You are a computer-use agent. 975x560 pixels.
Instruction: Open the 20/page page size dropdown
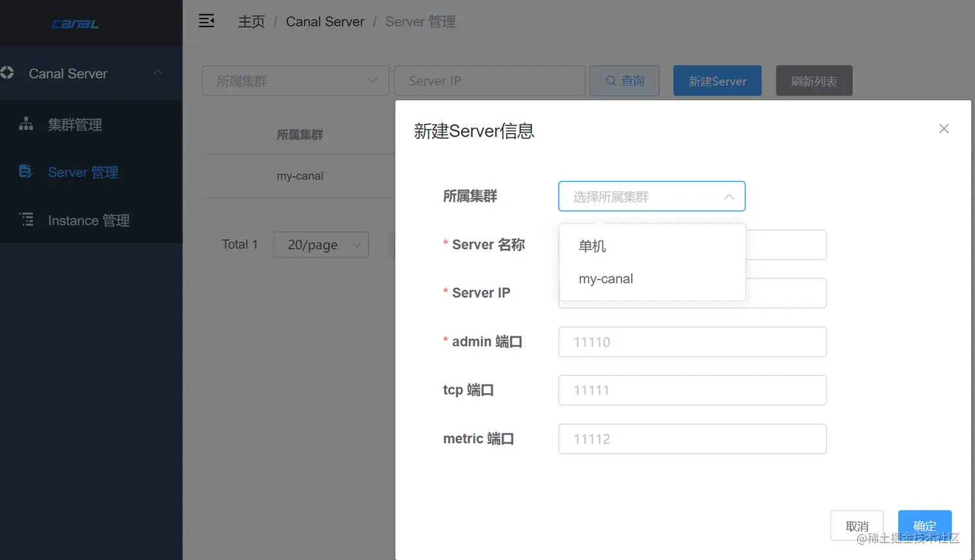(x=321, y=245)
